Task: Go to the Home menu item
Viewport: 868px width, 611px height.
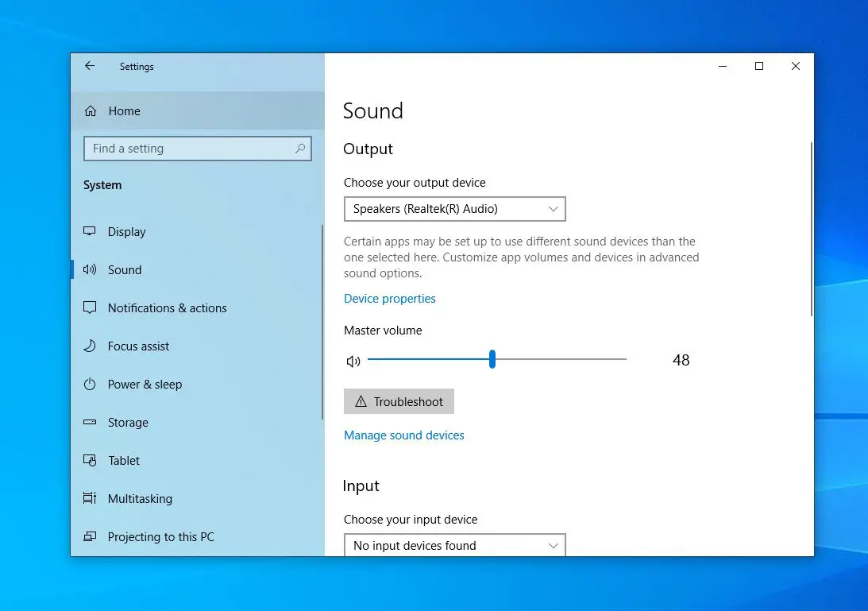Action: [x=123, y=110]
